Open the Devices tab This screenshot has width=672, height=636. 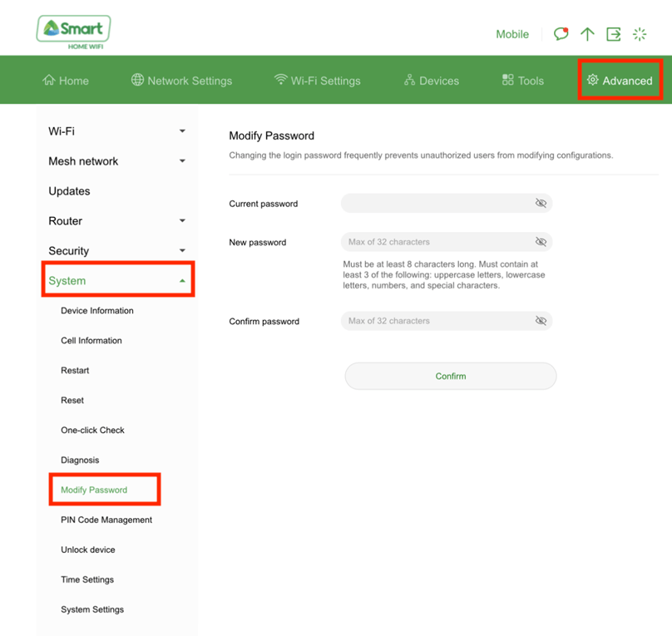click(x=432, y=81)
